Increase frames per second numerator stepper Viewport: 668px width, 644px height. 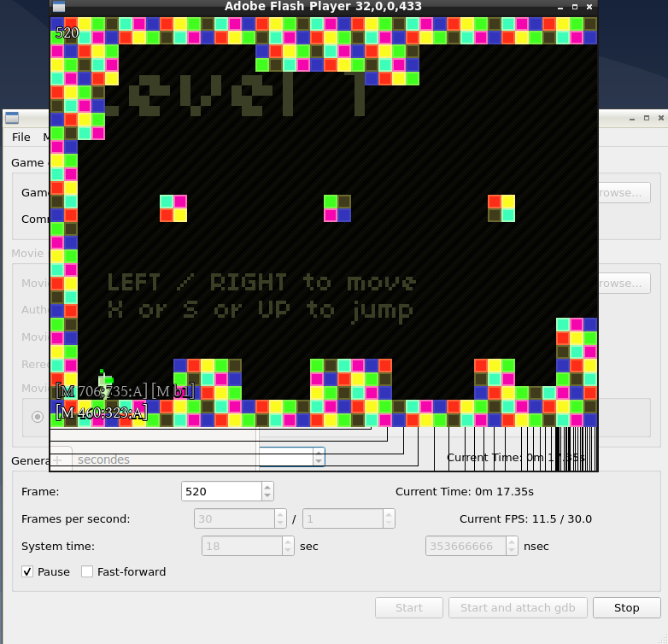click(x=280, y=514)
